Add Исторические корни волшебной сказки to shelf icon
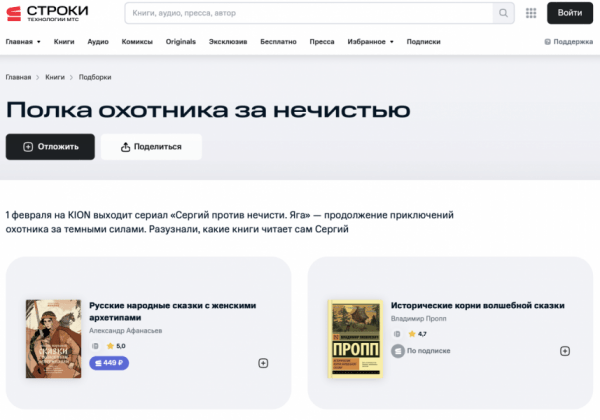600x420 pixels. click(x=565, y=351)
